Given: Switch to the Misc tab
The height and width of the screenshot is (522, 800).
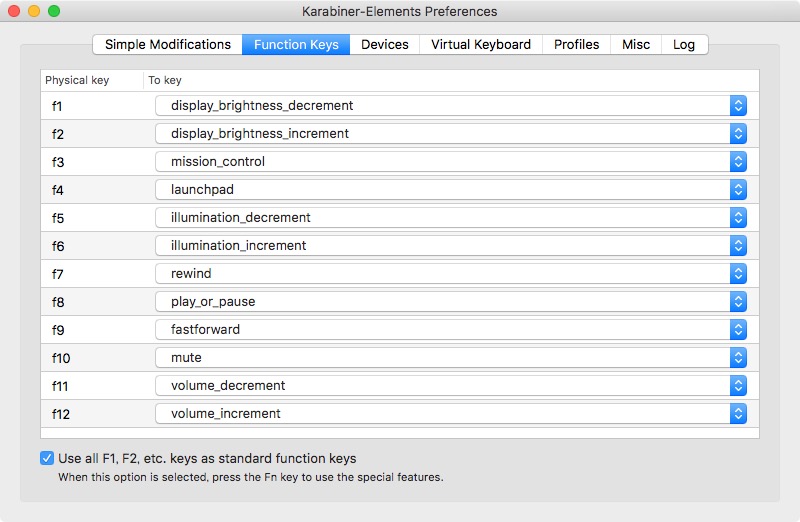Looking at the screenshot, I should 636,45.
